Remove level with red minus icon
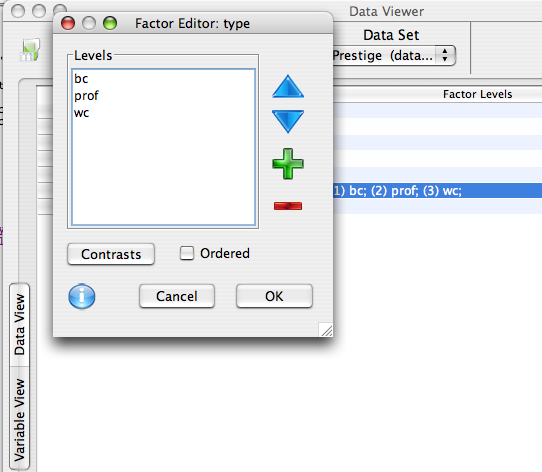The width and height of the screenshot is (542, 472). [x=288, y=206]
